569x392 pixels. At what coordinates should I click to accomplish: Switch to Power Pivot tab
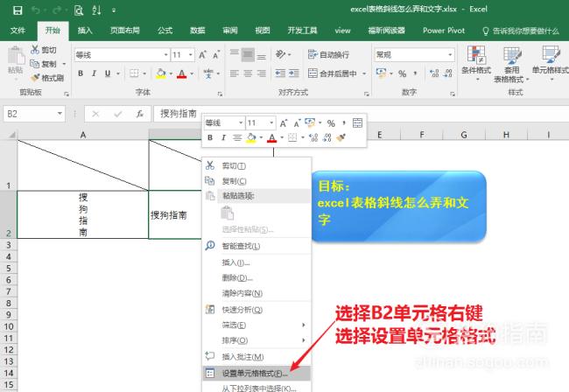pyautogui.click(x=444, y=31)
